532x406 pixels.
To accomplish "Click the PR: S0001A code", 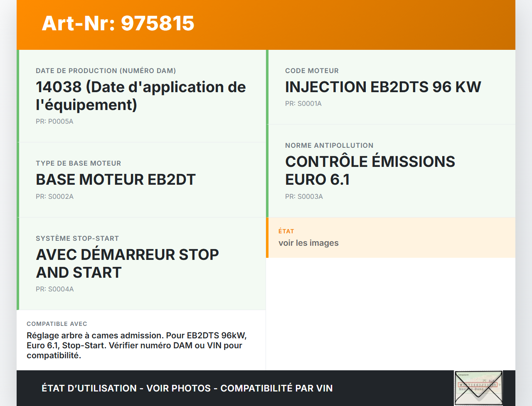I will click(303, 104).
